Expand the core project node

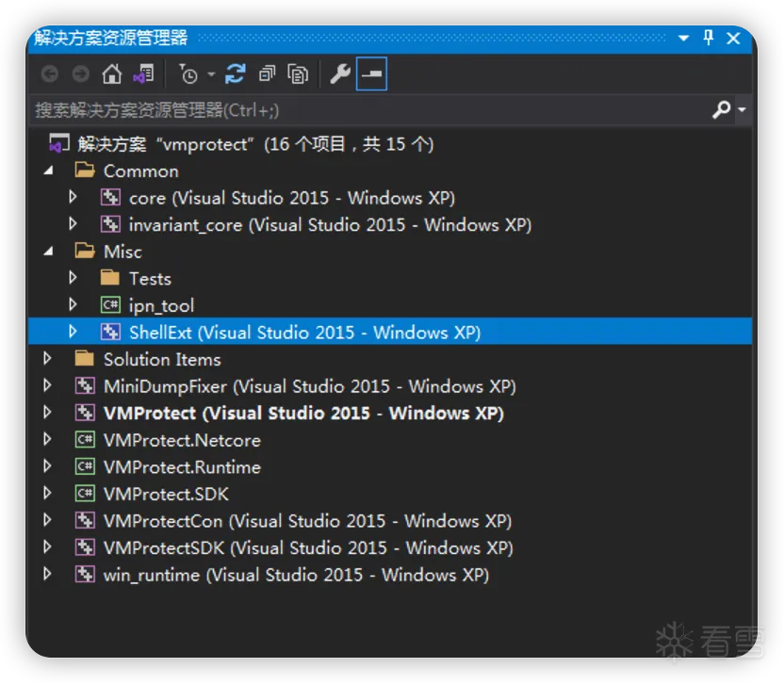point(73,198)
